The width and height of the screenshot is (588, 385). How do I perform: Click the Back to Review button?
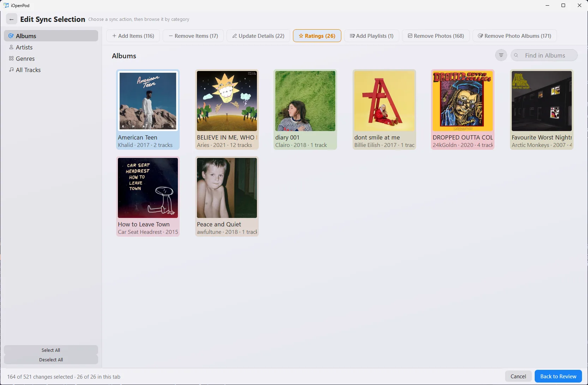(x=558, y=376)
